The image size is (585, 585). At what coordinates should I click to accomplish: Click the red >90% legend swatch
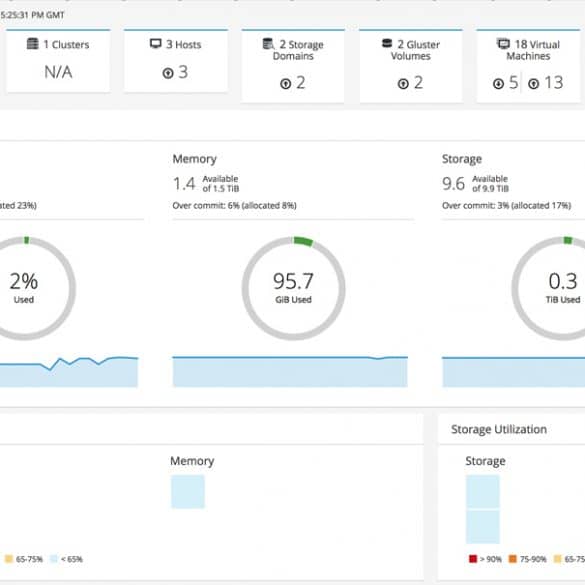click(473, 559)
